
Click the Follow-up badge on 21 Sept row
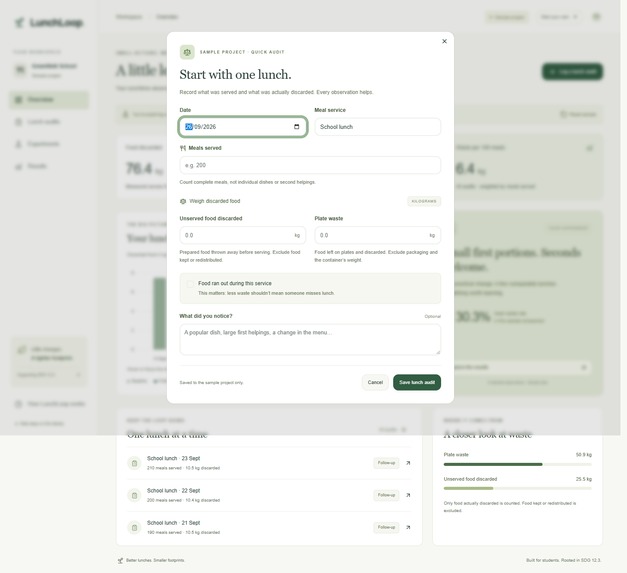[x=386, y=527]
